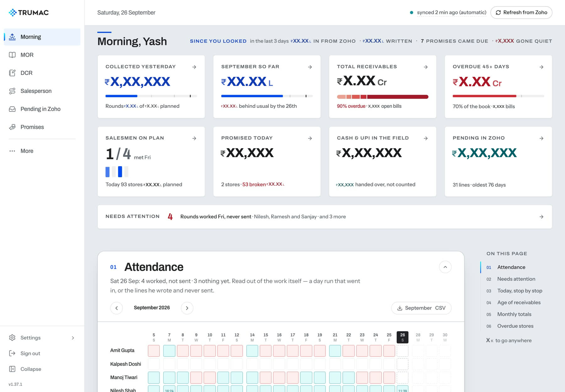Click the download icon beside September CSV

tap(400, 308)
